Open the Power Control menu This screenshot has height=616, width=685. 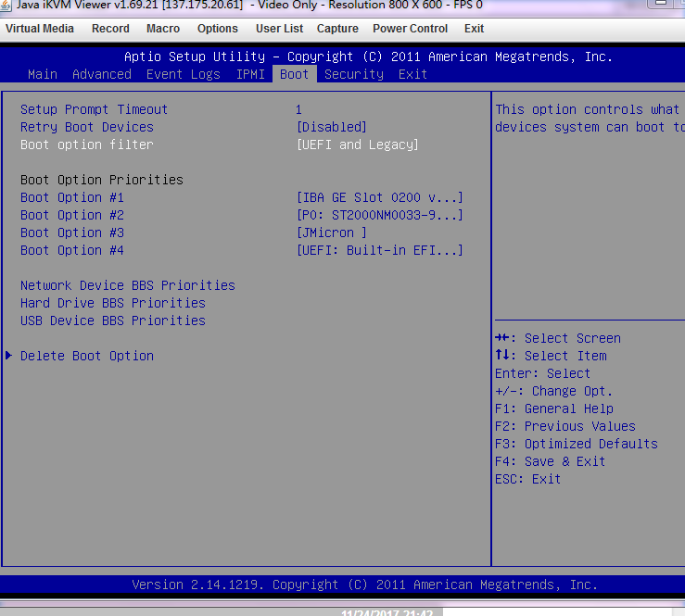[410, 29]
